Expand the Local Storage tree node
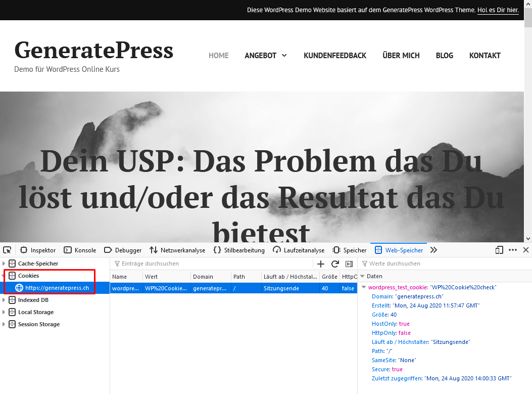Screen dimensions: 532x394 (x=4, y=312)
